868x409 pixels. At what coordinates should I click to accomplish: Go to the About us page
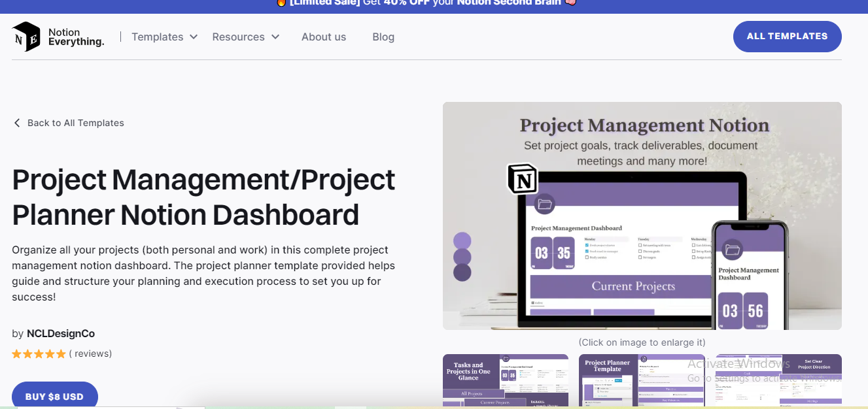(x=324, y=37)
